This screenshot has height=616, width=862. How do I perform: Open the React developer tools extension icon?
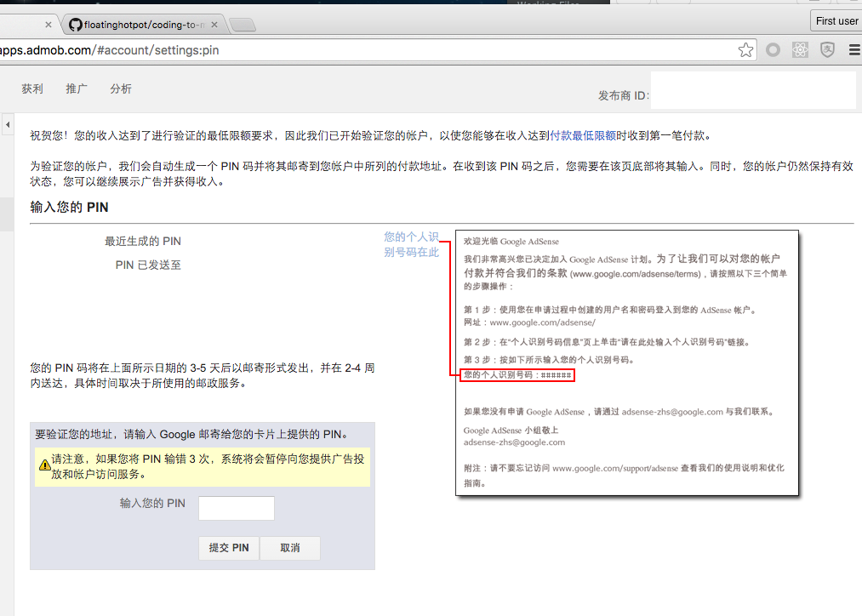[x=800, y=50]
